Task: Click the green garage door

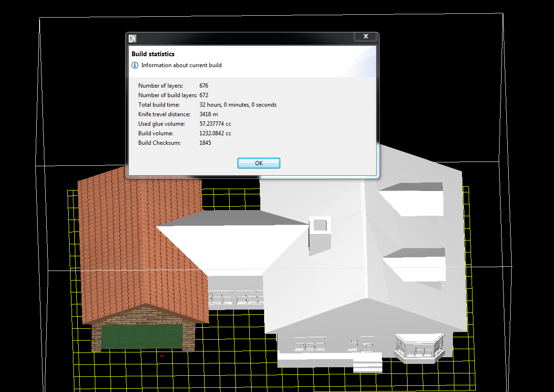Action: [x=142, y=337]
